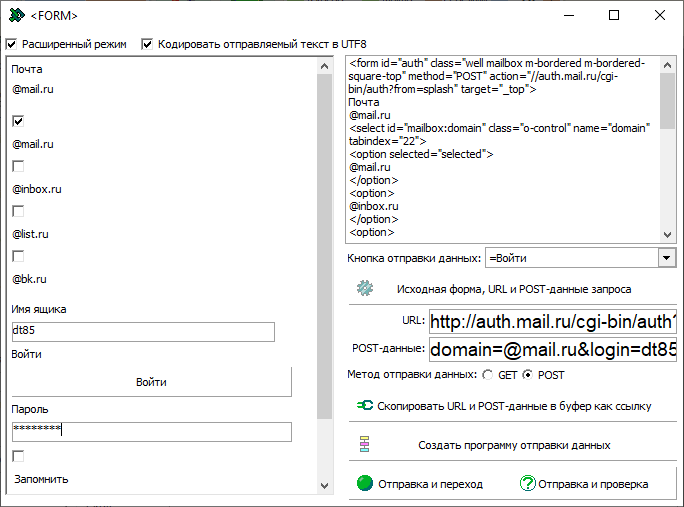Click Исходная форма, URL и POST-данные запроса

click(x=513, y=289)
